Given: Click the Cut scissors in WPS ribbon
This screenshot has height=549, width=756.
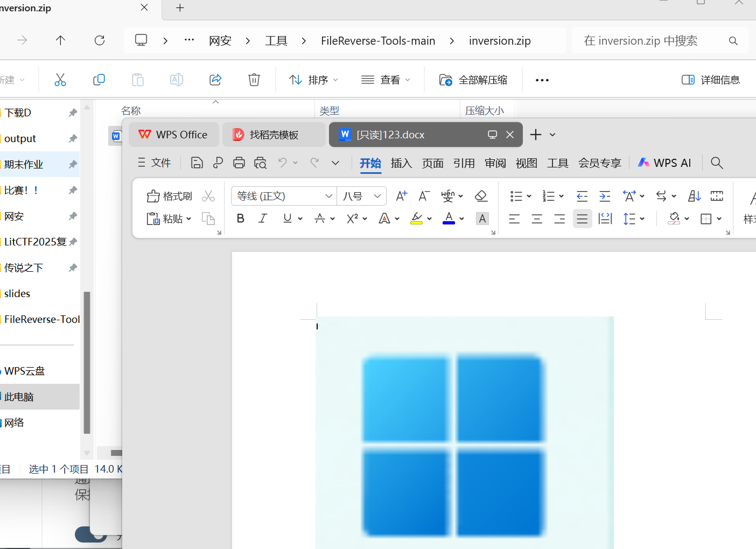Looking at the screenshot, I should coord(208,196).
